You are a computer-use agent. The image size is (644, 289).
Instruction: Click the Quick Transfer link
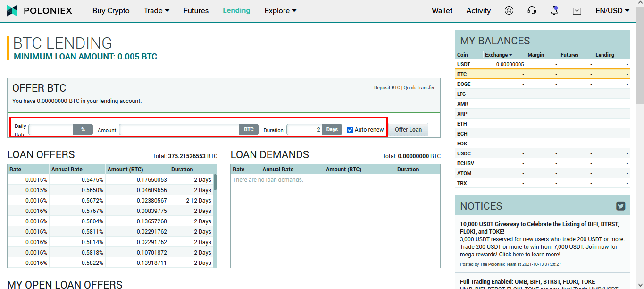point(419,88)
